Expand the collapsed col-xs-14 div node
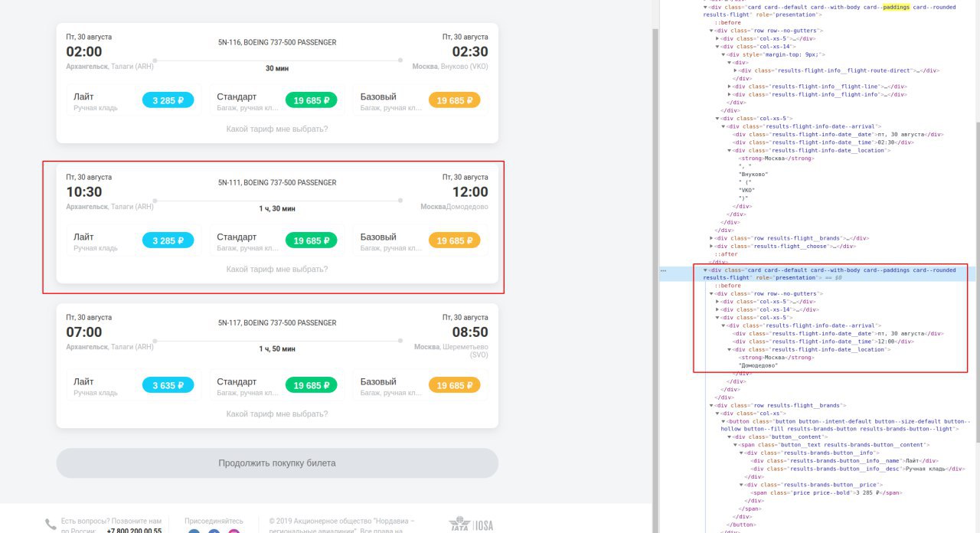Viewport: 980px width, 533px height. point(717,309)
